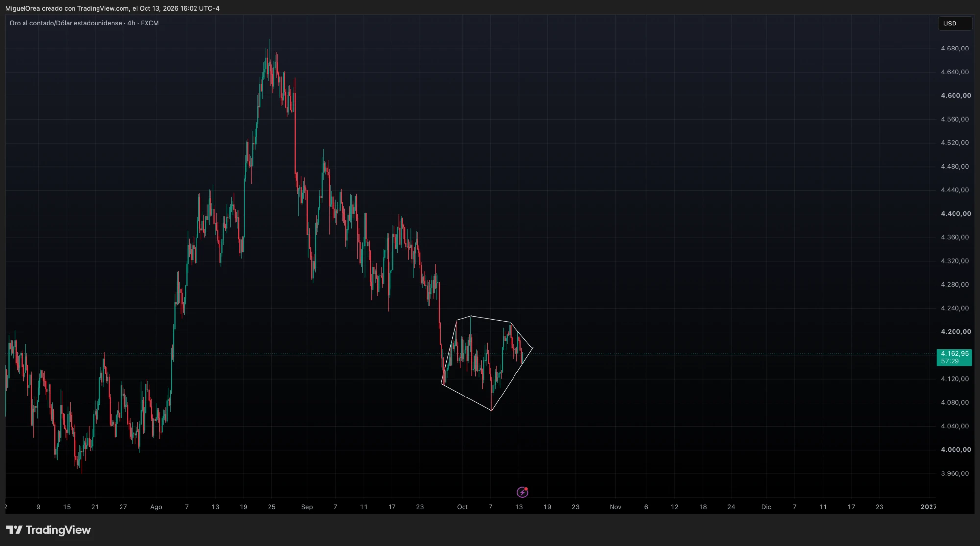Click the 4.000,00 price axis label

pyautogui.click(x=955, y=450)
